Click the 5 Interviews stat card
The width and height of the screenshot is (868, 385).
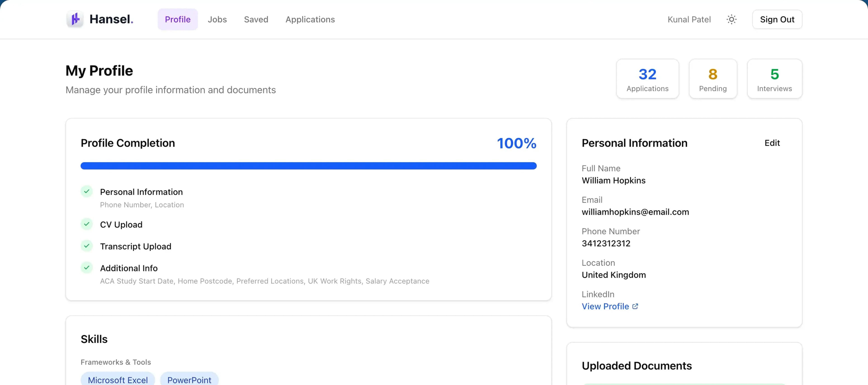click(x=774, y=79)
